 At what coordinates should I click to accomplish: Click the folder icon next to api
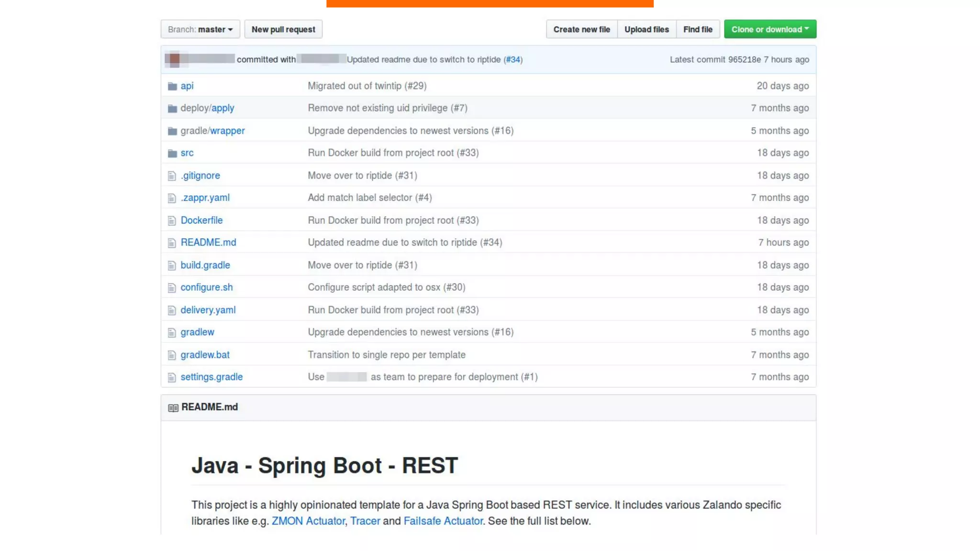click(172, 86)
